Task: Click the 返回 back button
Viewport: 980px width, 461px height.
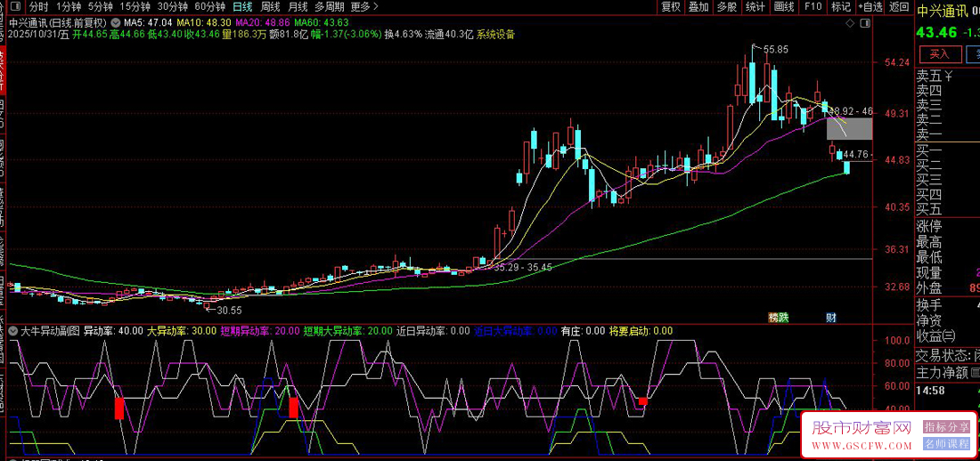Action: pyautogui.click(x=899, y=7)
